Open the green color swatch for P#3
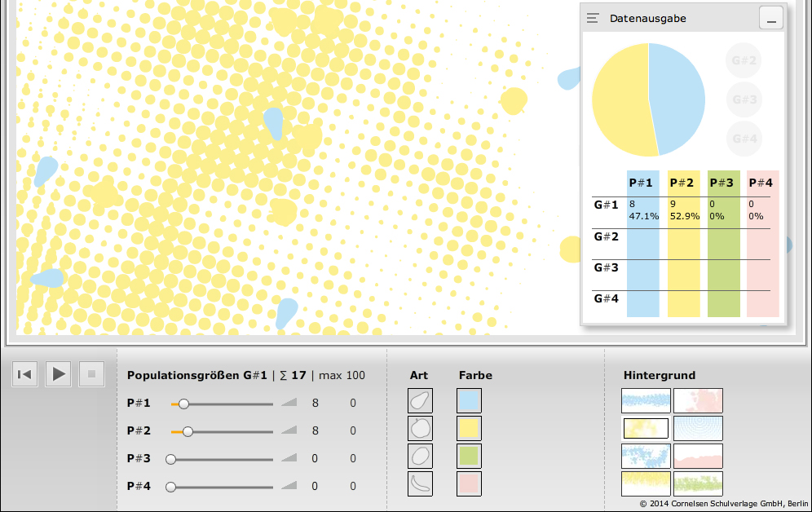 [469, 457]
